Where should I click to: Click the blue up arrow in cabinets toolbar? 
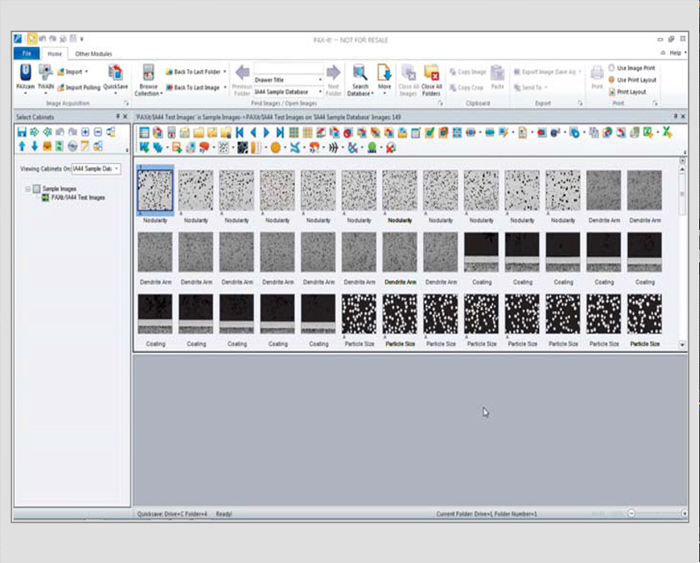coord(21,146)
